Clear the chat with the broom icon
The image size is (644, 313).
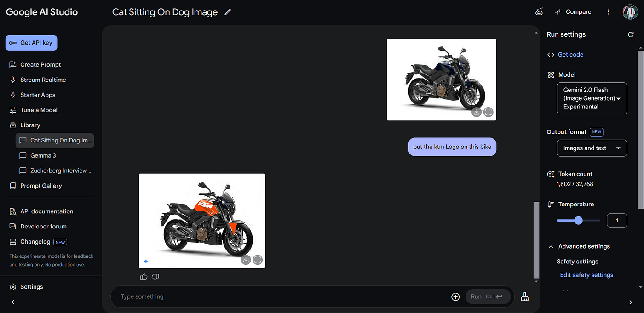(524, 297)
